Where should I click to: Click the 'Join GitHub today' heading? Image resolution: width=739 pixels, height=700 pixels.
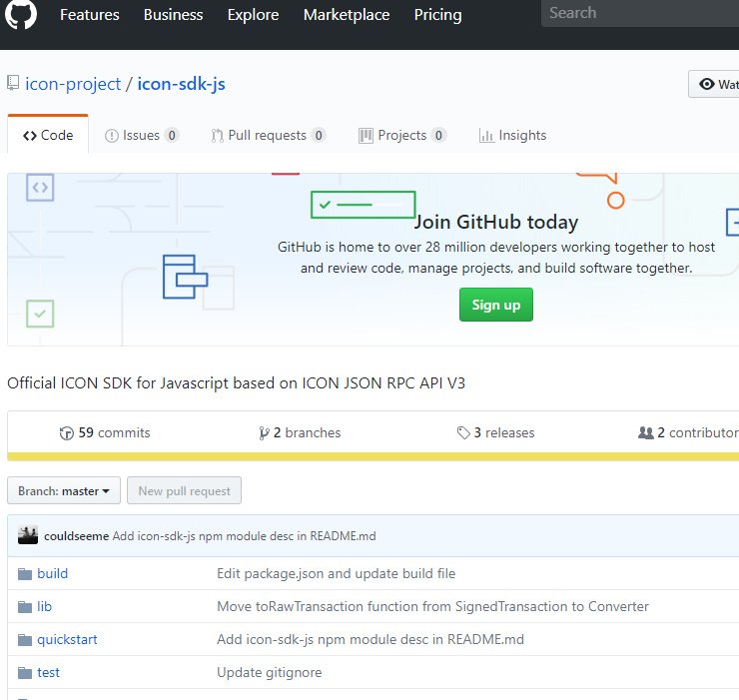click(496, 222)
